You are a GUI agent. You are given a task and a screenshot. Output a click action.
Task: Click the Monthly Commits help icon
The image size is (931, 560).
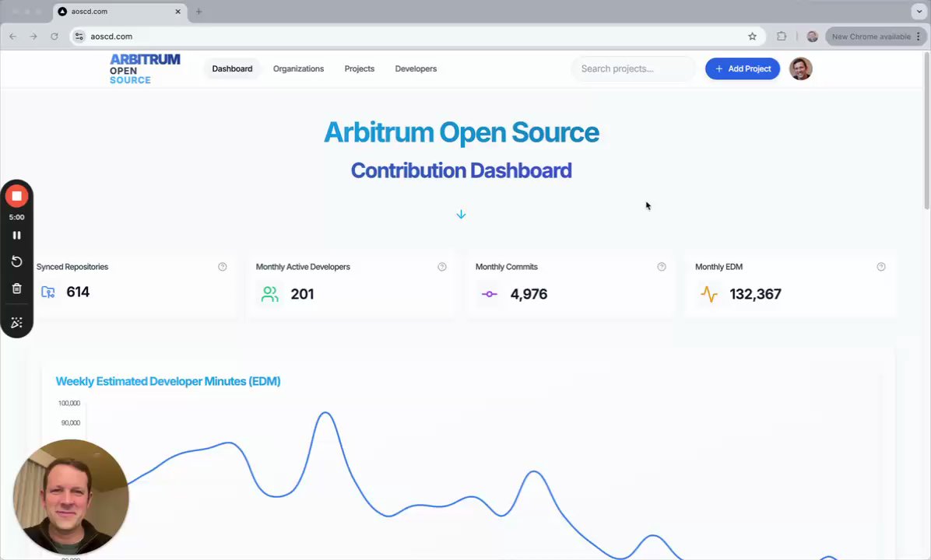(662, 267)
